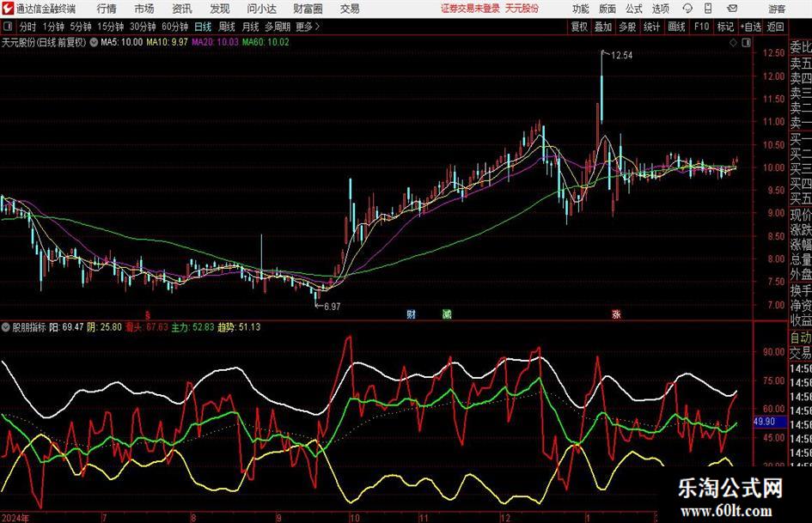Open the 市场 menu

144,9
